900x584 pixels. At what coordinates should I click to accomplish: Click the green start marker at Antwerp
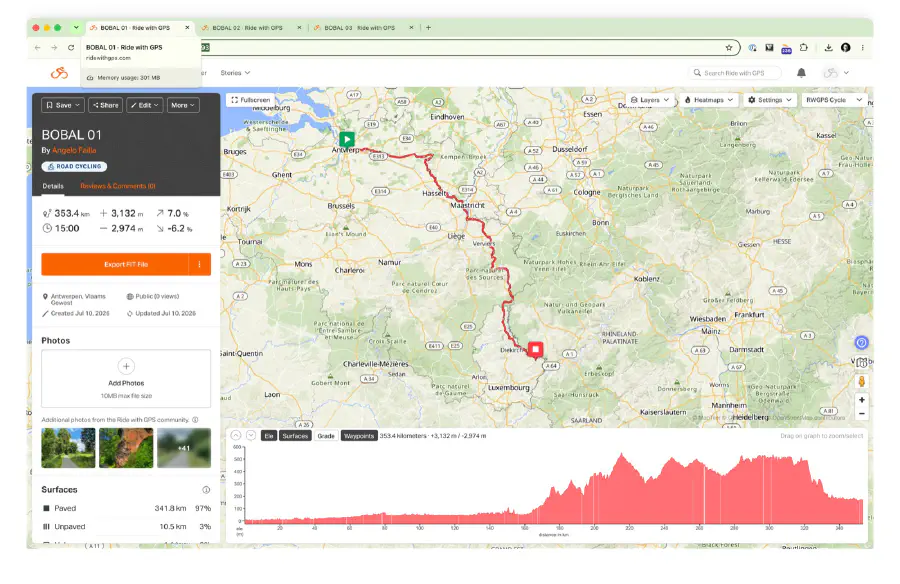tap(347, 139)
